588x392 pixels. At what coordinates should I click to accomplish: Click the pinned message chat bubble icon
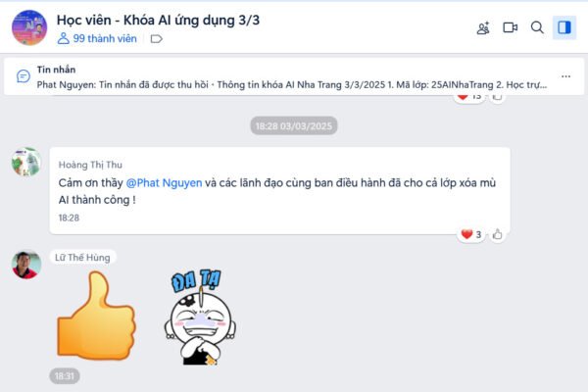[x=24, y=76]
